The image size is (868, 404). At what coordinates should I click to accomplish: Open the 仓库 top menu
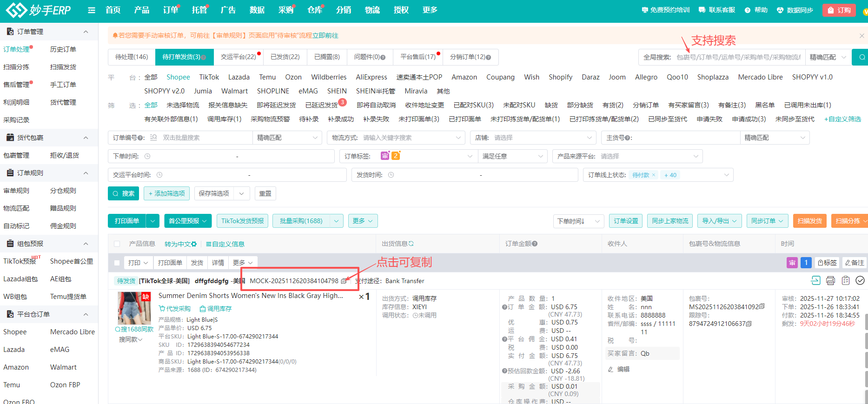pos(315,10)
